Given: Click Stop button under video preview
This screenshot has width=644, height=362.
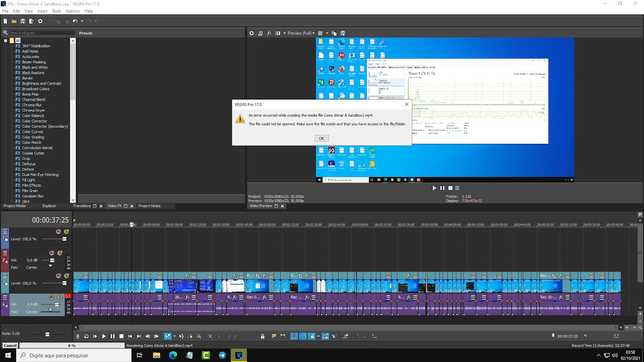Looking at the screenshot, I should (451, 188).
